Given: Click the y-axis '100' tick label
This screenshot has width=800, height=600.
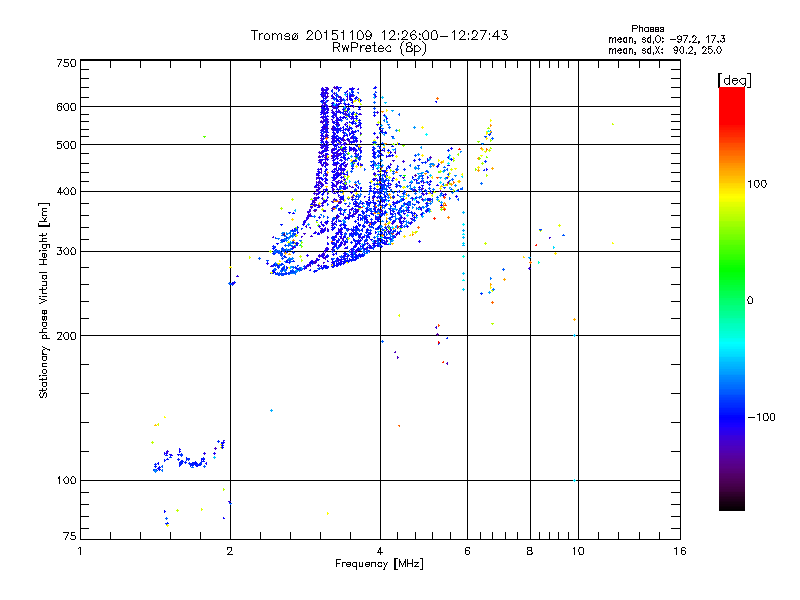Looking at the screenshot, I should 66,481.
